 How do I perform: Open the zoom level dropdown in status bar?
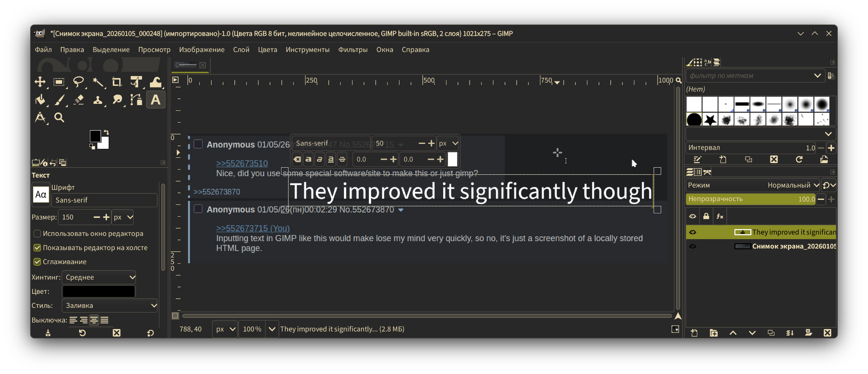(272, 329)
